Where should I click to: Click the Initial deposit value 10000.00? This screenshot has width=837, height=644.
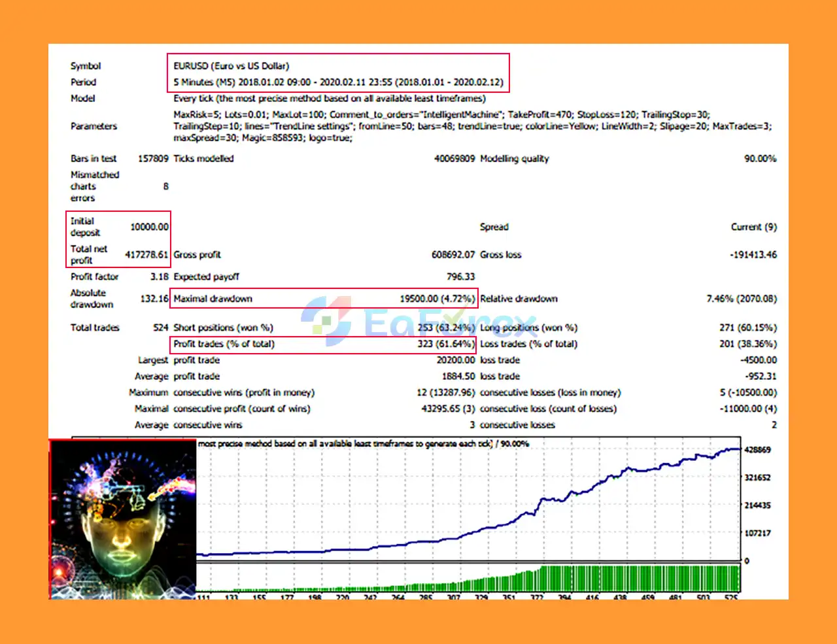150,227
